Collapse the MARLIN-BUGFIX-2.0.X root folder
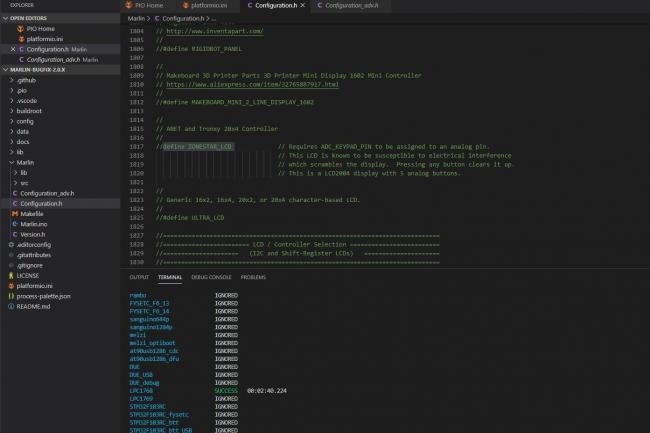Viewport: 650px width, 433px height. pyautogui.click(x=36, y=70)
